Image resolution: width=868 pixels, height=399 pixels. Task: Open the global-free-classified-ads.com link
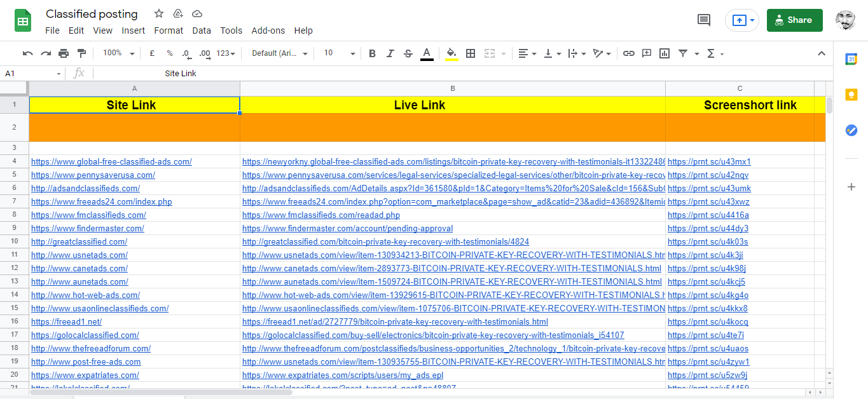click(x=111, y=161)
